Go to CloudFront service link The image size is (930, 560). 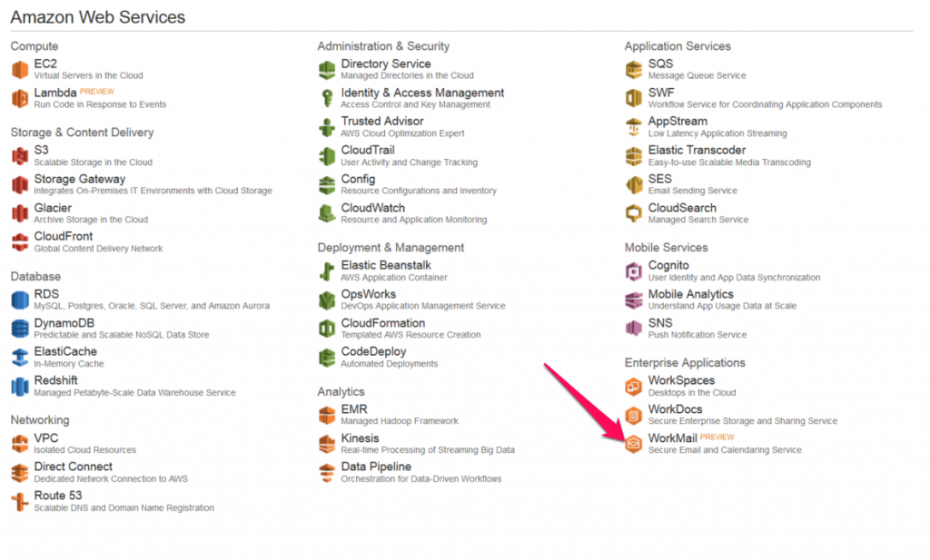[64, 237]
